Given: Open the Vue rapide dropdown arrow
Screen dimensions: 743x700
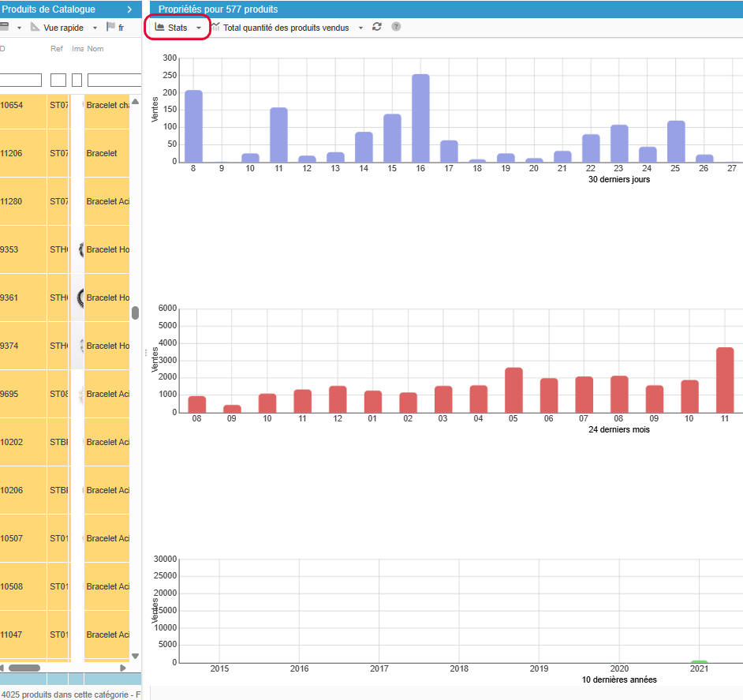Looking at the screenshot, I should (95, 28).
